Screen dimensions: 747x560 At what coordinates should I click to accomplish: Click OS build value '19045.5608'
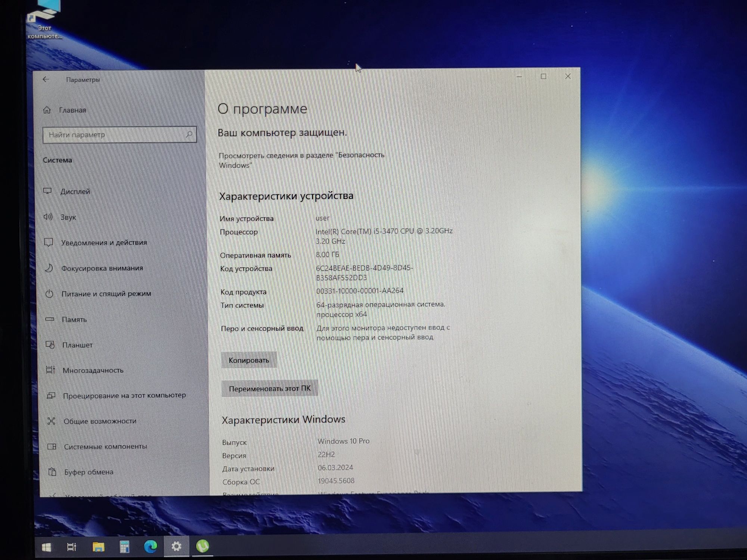click(336, 481)
